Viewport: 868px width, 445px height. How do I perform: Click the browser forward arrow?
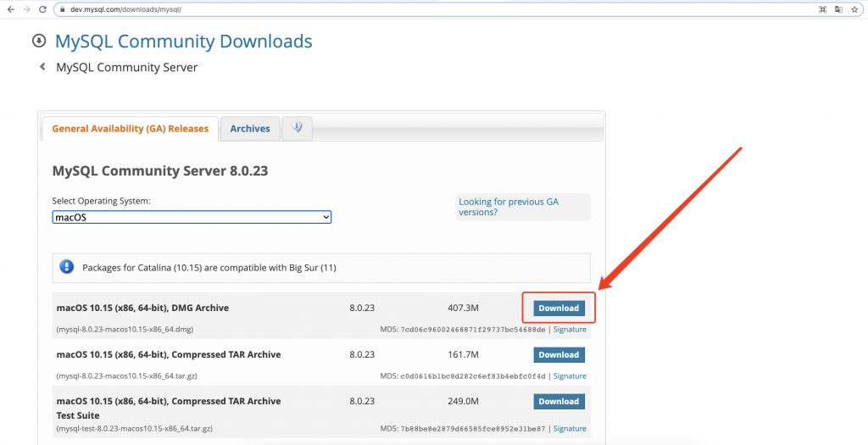tap(26, 9)
